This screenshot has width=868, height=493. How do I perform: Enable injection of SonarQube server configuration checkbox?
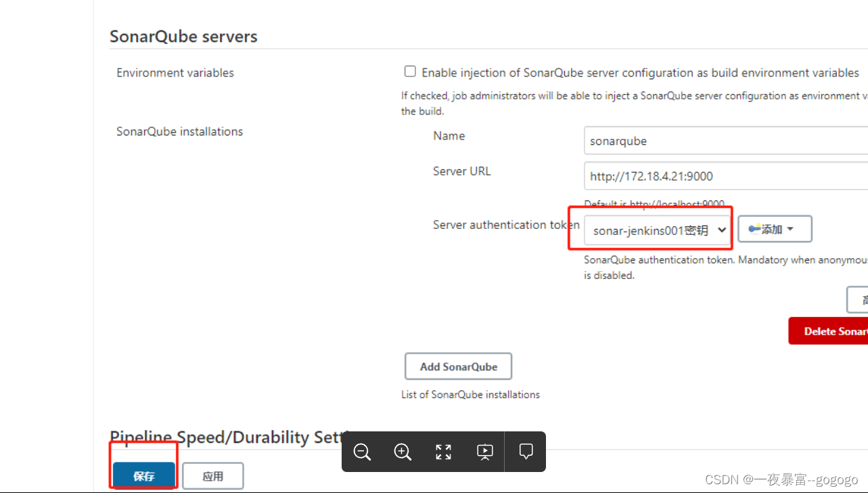click(410, 71)
